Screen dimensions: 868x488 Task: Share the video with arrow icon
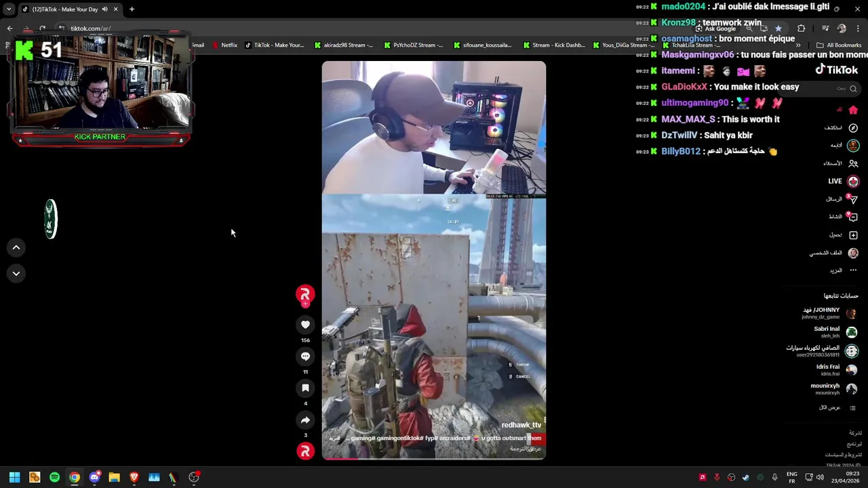[305, 420]
